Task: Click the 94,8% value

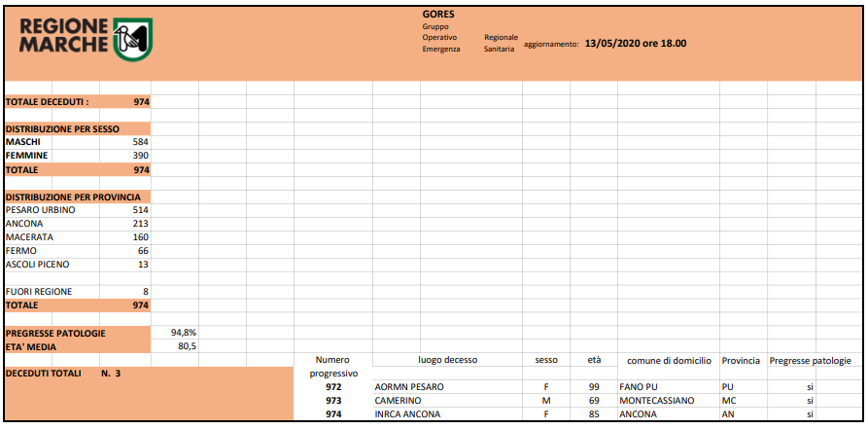Action: (185, 333)
